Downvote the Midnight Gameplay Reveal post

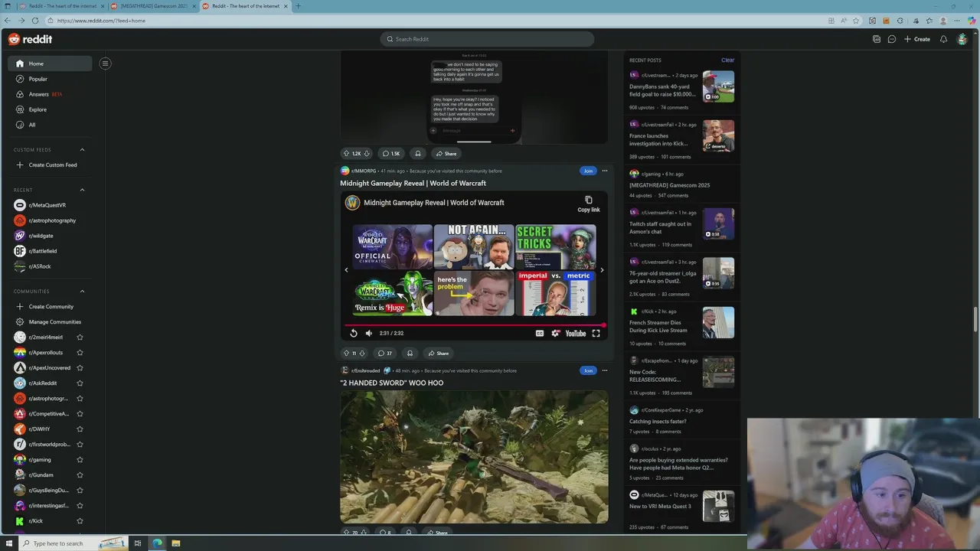pos(362,354)
